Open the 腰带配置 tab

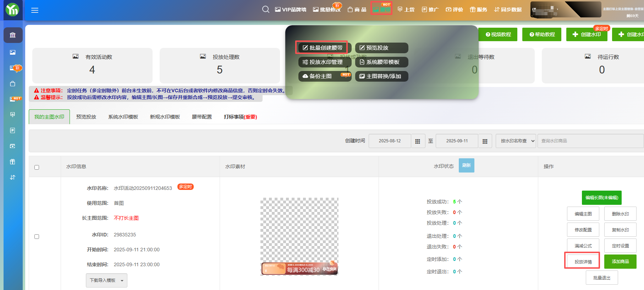point(202,117)
